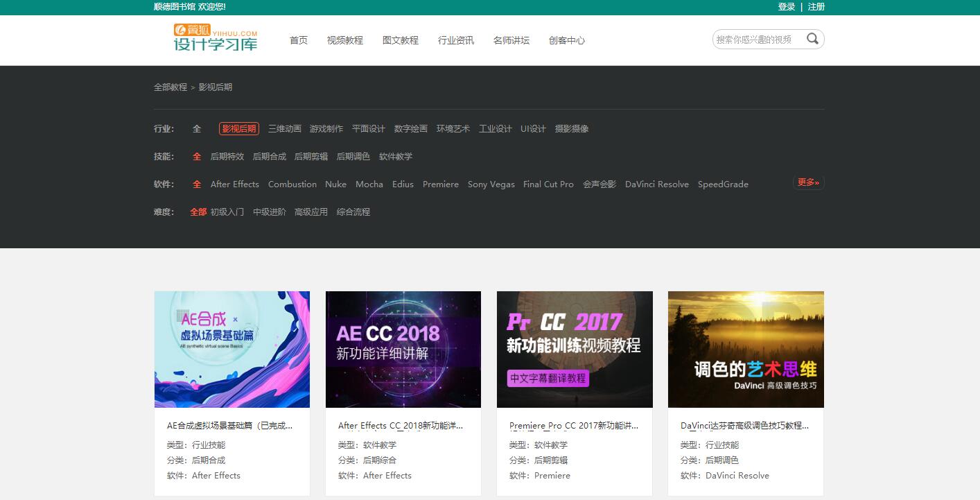Open the 创客中心 nav item
This screenshot has height=500, width=980.
point(567,40)
